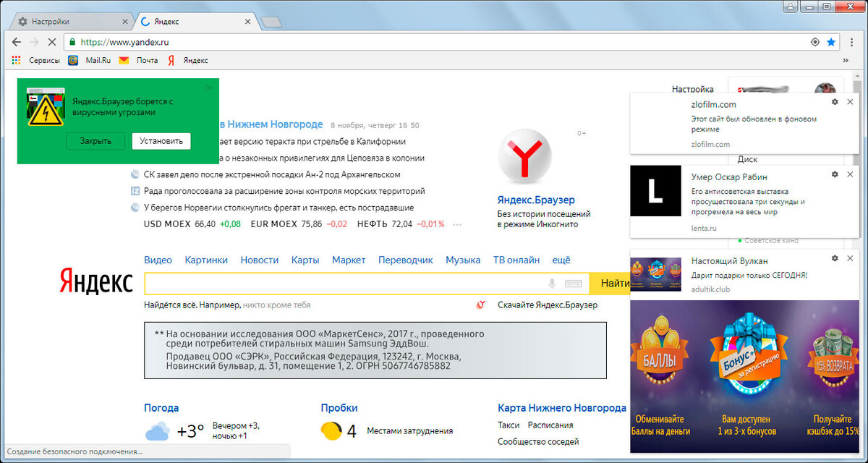This screenshot has width=868, height=463.
Task: Click the cloud weather icon
Action: (158, 433)
